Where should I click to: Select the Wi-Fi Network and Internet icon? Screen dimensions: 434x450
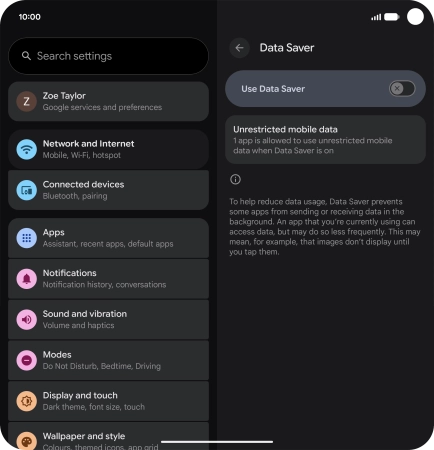pyautogui.click(x=26, y=149)
